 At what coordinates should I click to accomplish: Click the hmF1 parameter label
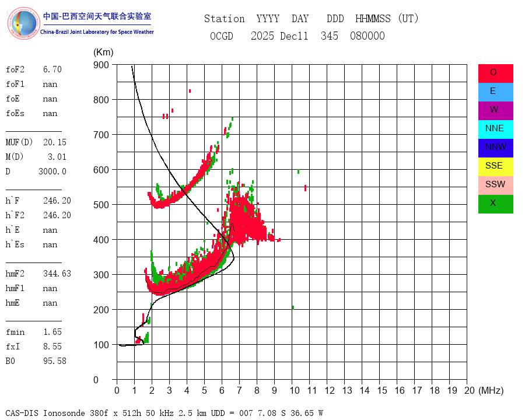(15, 288)
